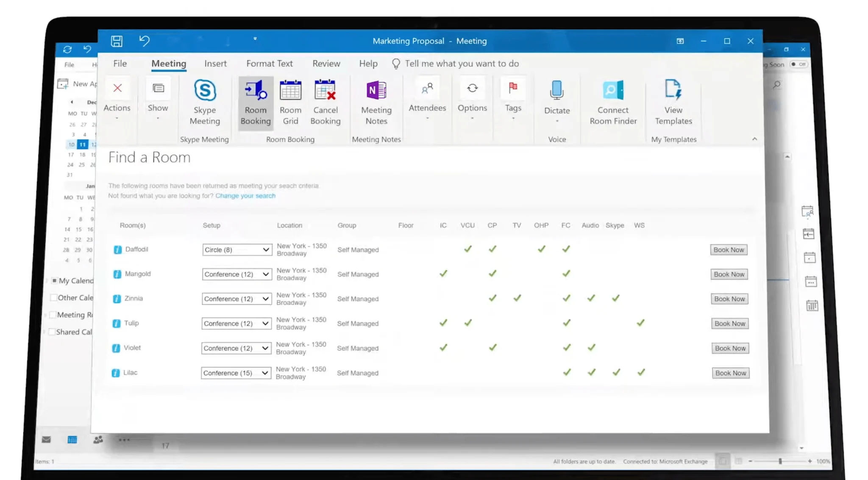Screen dimensions: 868x480
Task: Open Mail view in Outlook navigation bar
Action: point(46,440)
